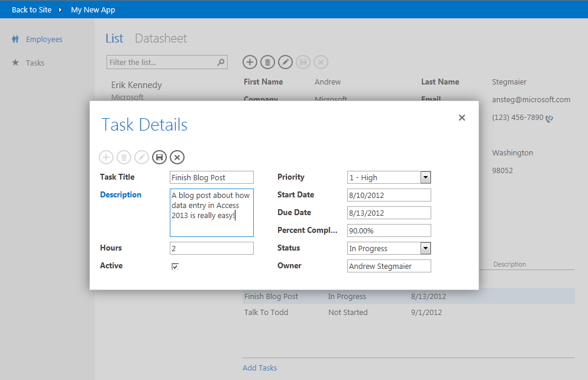Select the Tasks star icon in the sidebar
This screenshot has height=380, width=588.
coord(14,63)
